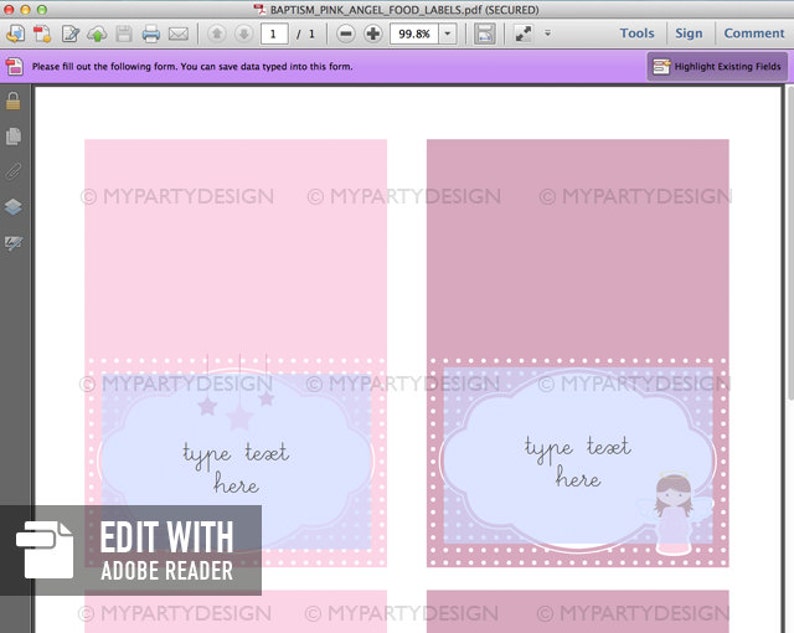This screenshot has width=794, height=633.
Task: Send file by email envelope icon
Action: 178,34
